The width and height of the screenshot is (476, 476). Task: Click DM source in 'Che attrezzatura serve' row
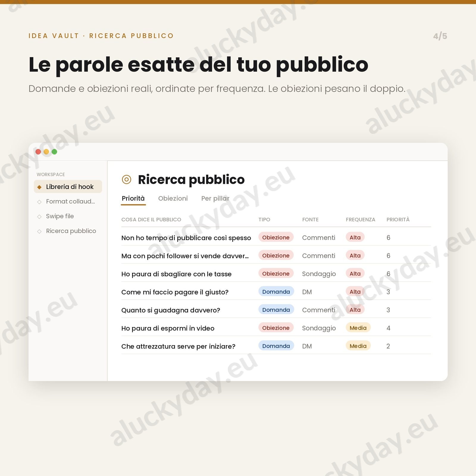click(x=307, y=346)
